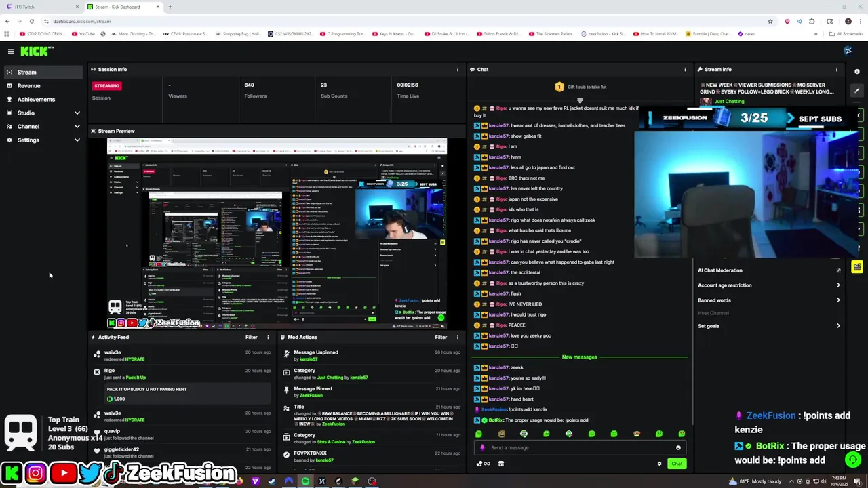
Task: Click the 23 Sub Counts stat
Action: click(334, 90)
